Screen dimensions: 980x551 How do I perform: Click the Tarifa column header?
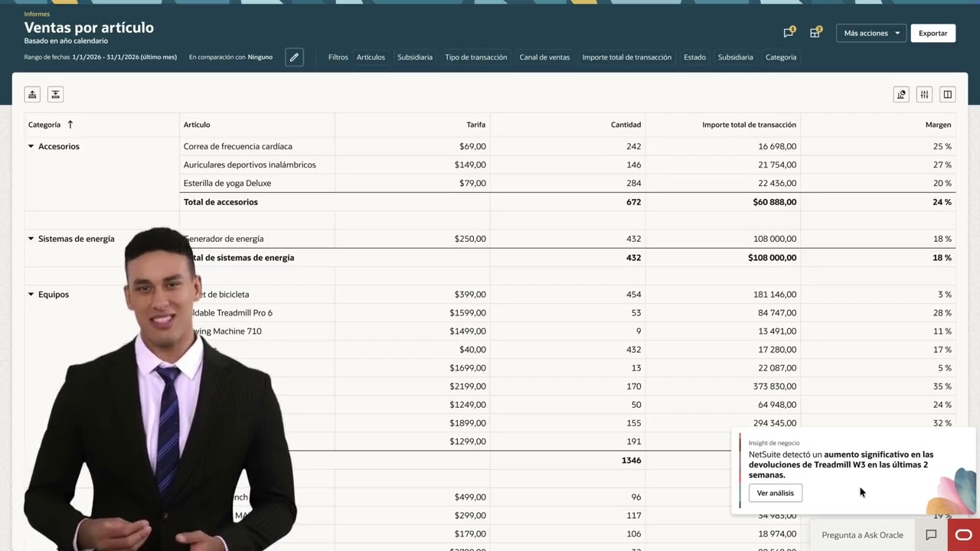tap(476, 125)
